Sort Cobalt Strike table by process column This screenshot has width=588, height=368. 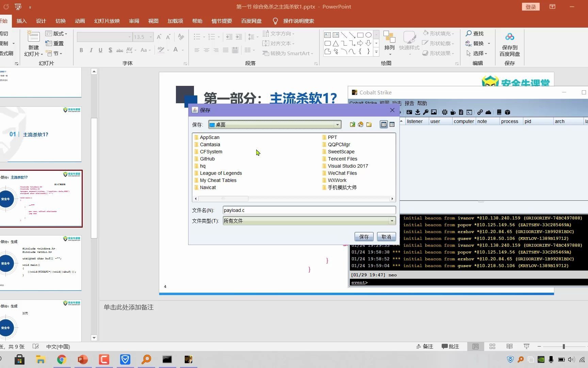[510, 121]
